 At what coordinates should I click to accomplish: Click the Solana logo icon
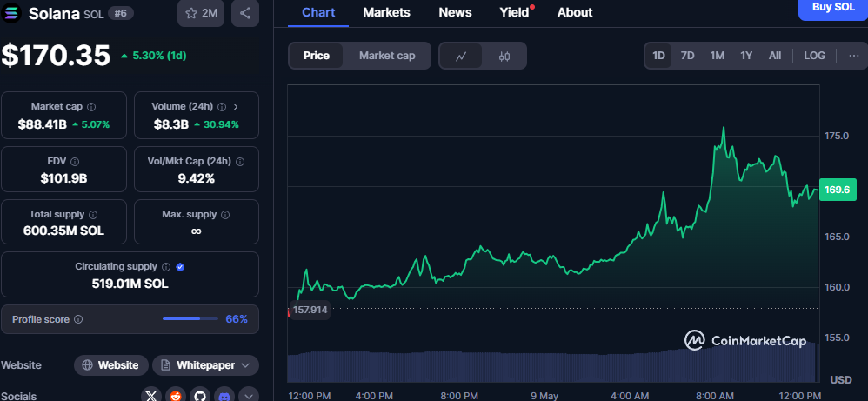(11, 13)
